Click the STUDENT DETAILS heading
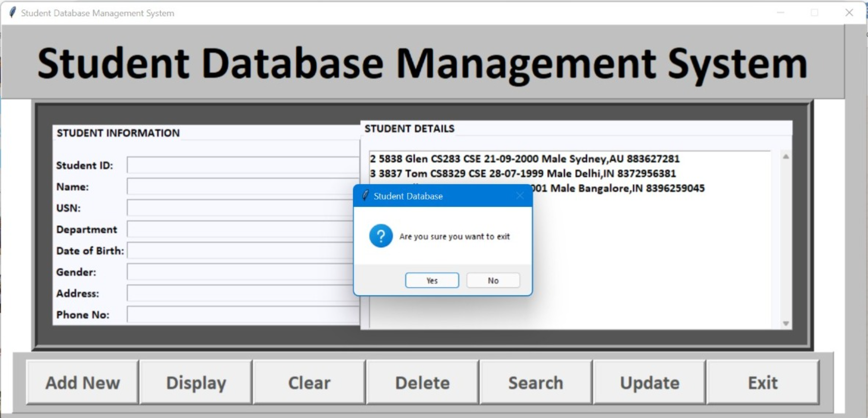This screenshot has width=868, height=418. (x=409, y=129)
